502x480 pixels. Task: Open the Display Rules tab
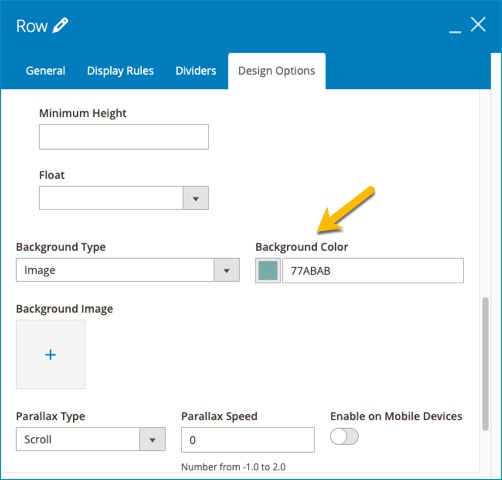[120, 71]
